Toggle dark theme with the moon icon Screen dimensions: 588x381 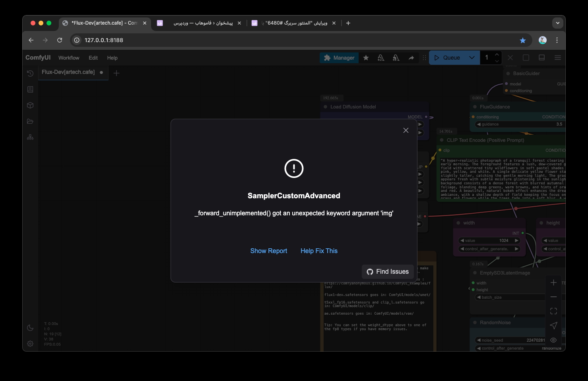pos(30,328)
